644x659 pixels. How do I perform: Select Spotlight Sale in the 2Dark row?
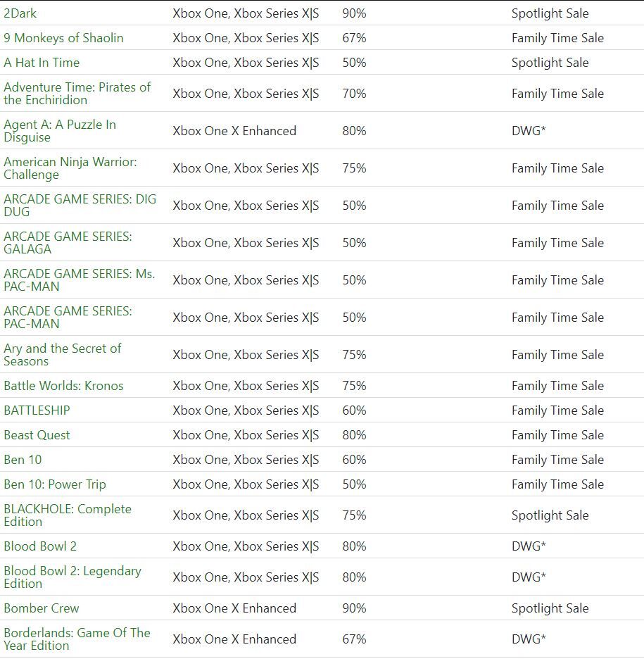[550, 13]
